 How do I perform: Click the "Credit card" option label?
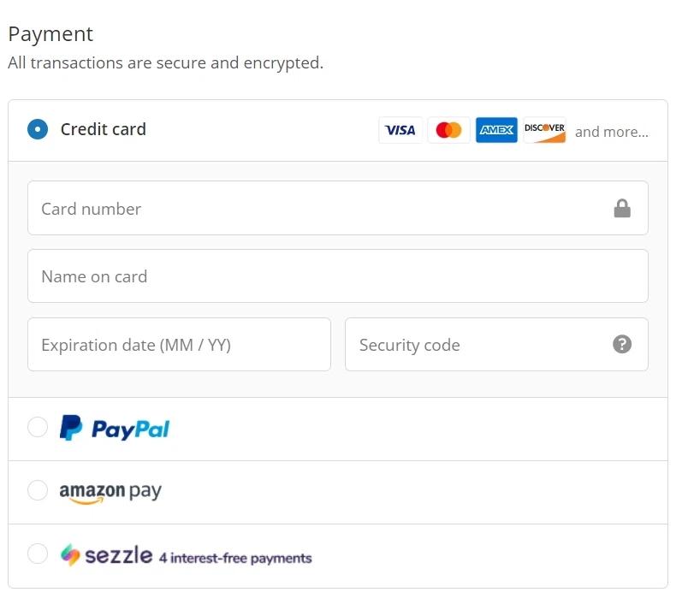coord(104,129)
